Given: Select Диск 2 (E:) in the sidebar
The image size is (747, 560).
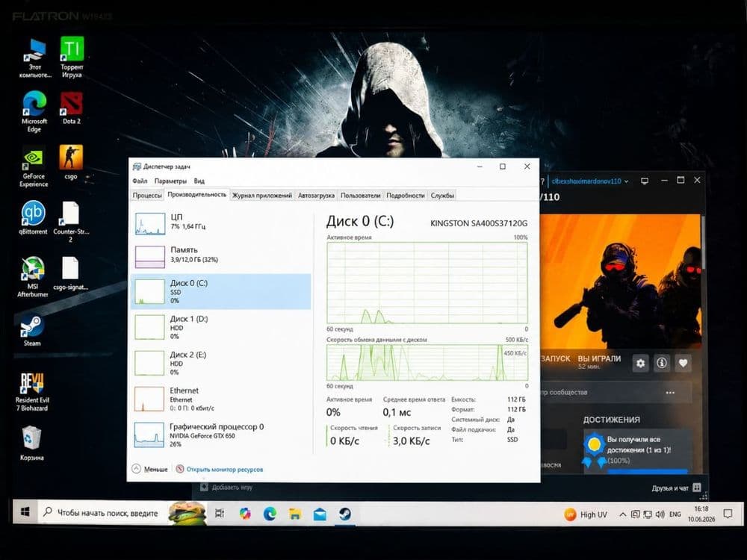Looking at the screenshot, I should tap(221, 363).
